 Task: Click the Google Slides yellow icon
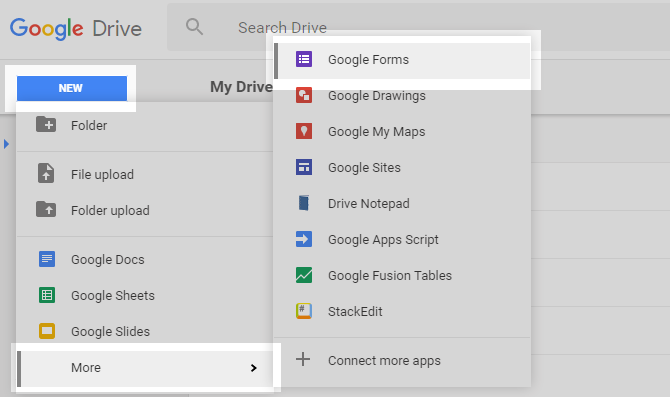coord(47,331)
